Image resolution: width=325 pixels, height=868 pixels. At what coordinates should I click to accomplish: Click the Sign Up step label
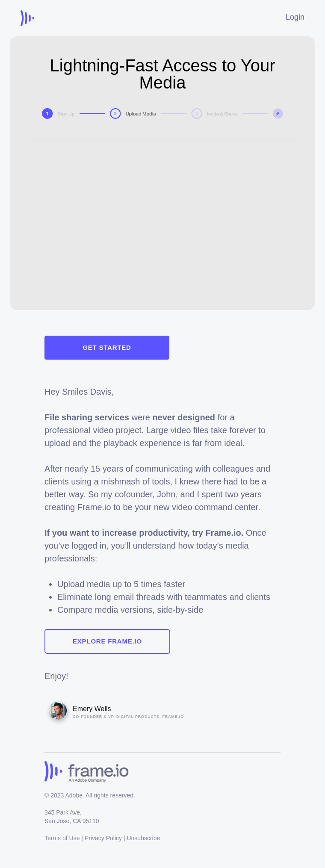(x=66, y=114)
